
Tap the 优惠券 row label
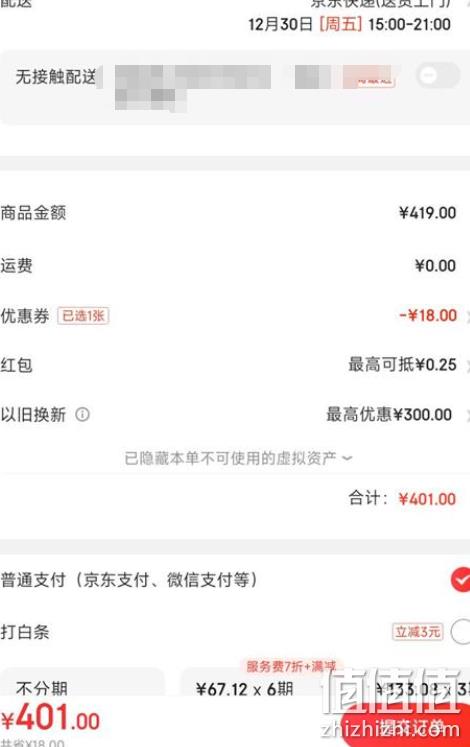25,316
